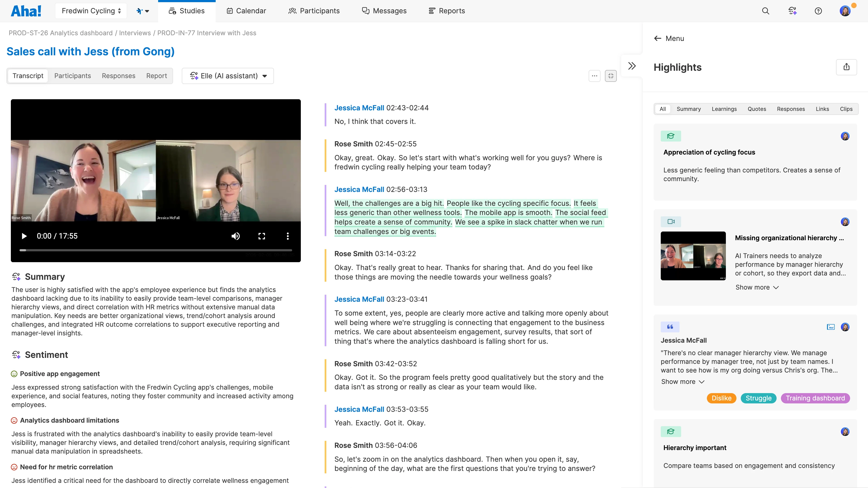This screenshot has width=868, height=488.
Task: Open the global search
Action: click(765, 11)
